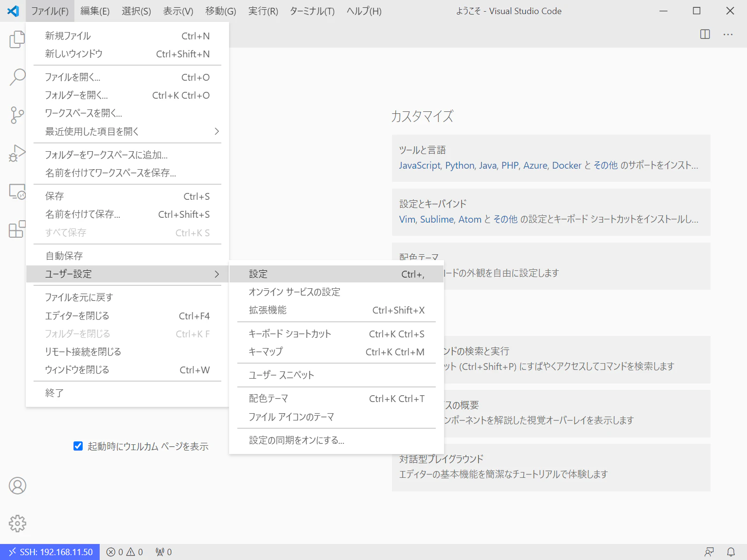747x560 pixels.
Task: Expand the ユーザー設定 submenu arrow
Action: click(x=217, y=274)
